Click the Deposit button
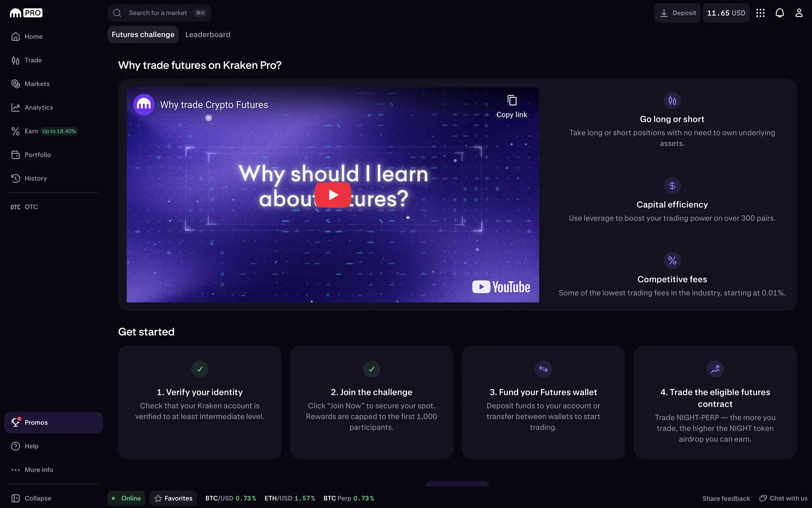Viewport: 812px width, 508px height. click(678, 13)
